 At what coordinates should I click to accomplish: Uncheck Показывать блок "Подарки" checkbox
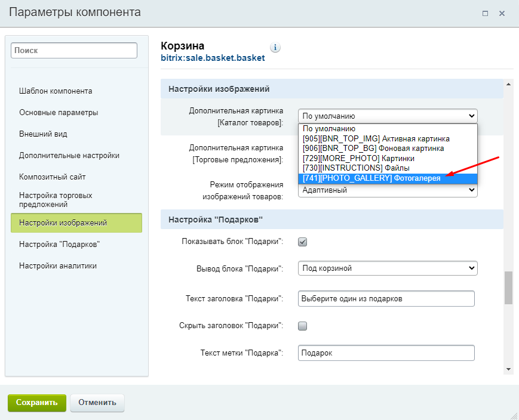point(303,242)
